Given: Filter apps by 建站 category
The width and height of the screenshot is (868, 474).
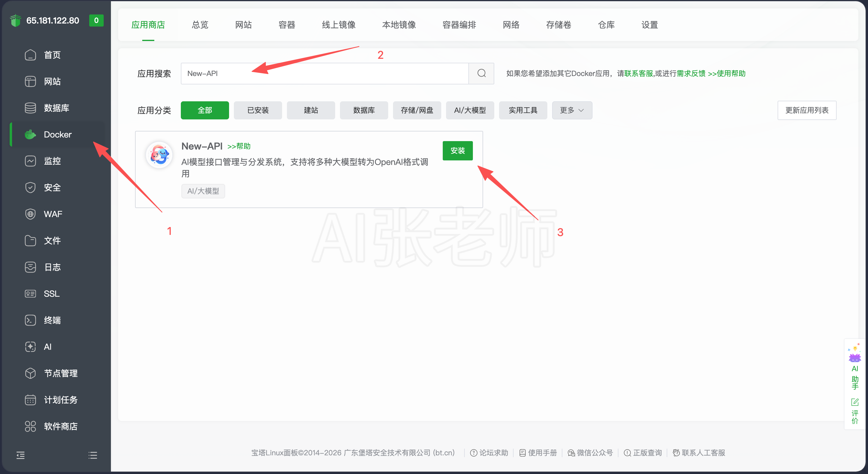Looking at the screenshot, I should (x=311, y=110).
